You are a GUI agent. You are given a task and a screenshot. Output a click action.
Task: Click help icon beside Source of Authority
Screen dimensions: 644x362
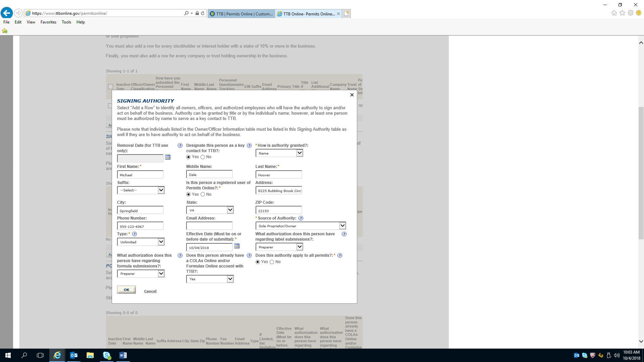[301, 218]
